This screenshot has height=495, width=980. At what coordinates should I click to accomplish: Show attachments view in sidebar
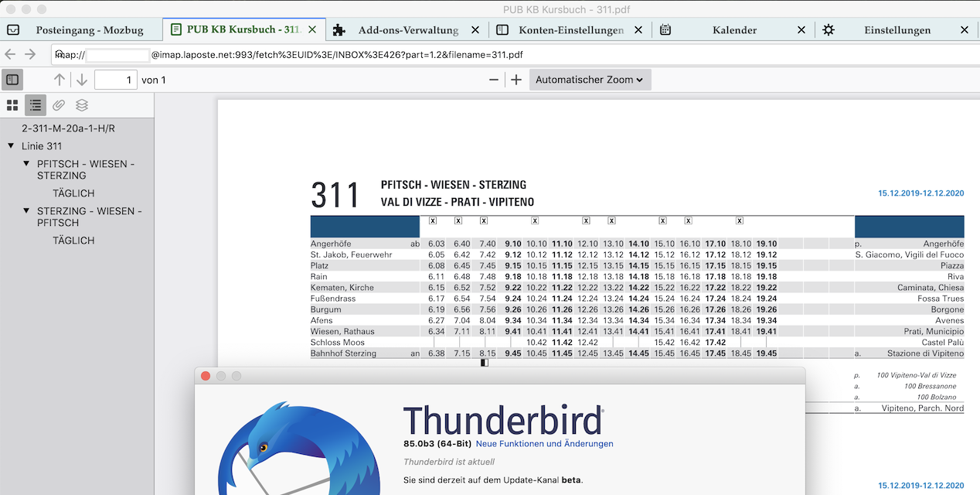coord(59,105)
